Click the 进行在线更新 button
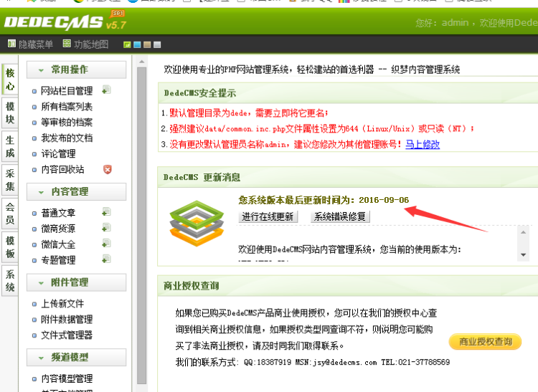This screenshot has width=538, height=392. tap(268, 216)
